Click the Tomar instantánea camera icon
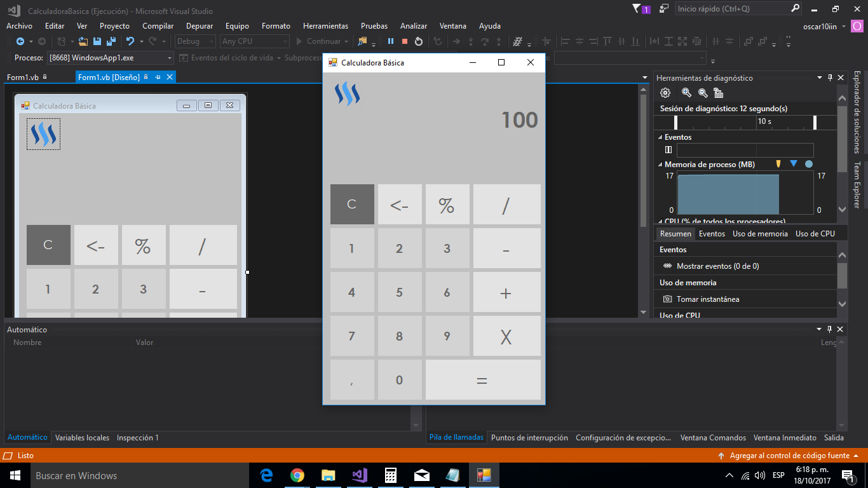868x488 pixels. 667,299
